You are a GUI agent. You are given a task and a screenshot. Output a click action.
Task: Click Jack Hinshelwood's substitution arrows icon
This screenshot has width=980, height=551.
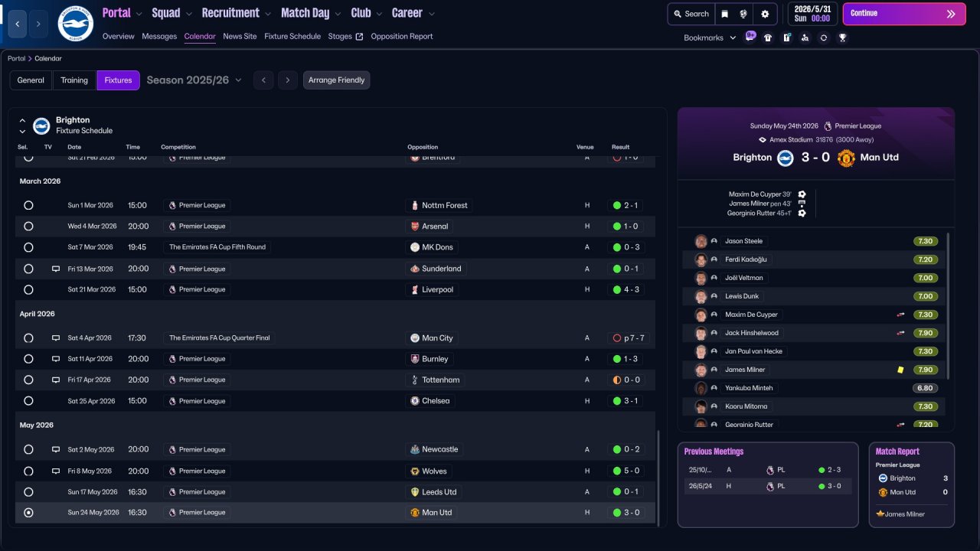[x=900, y=333]
